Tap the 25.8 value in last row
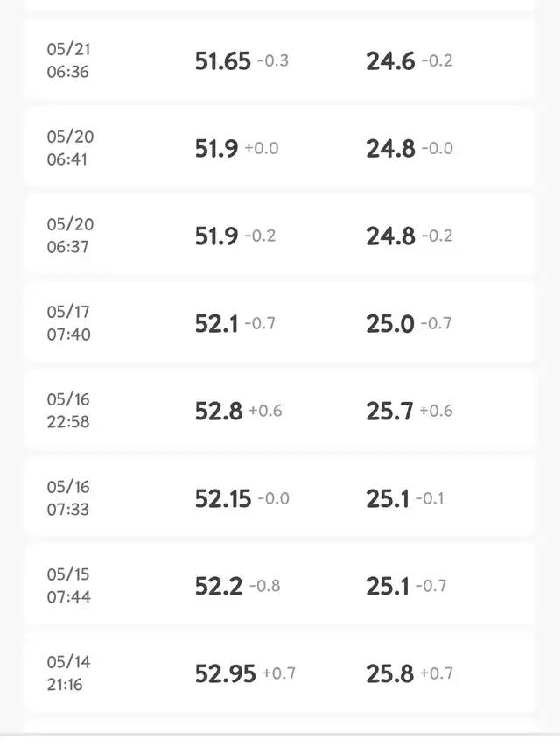 point(390,673)
